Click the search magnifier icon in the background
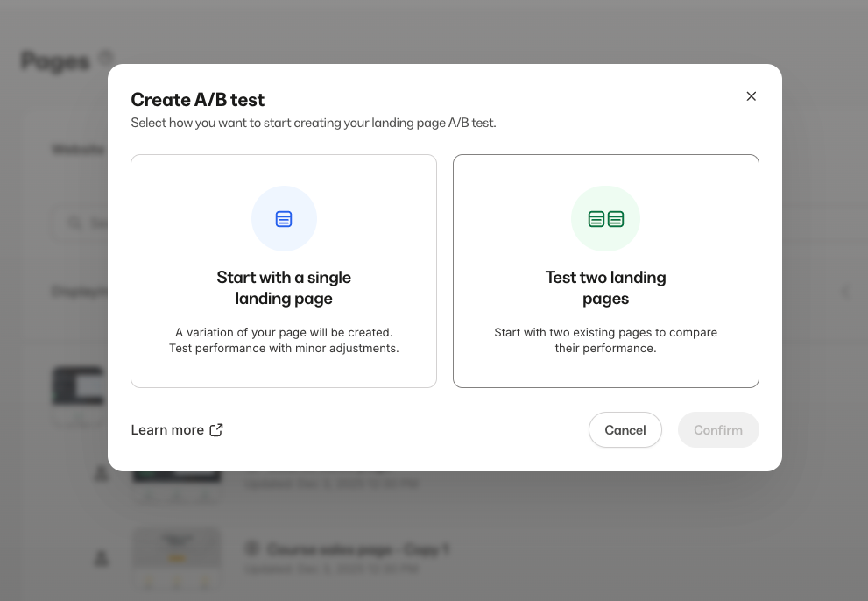The image size is (868, 601). 74,223
